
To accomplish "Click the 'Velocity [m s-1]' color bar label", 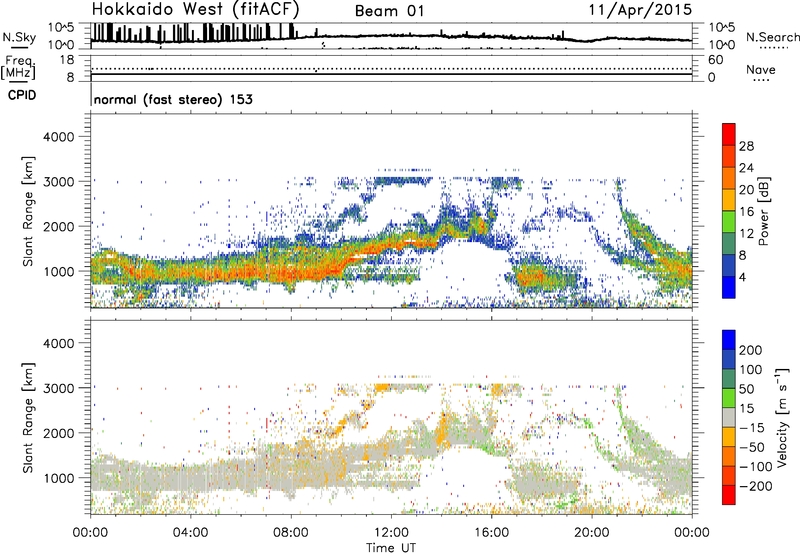I will point(782,417).
